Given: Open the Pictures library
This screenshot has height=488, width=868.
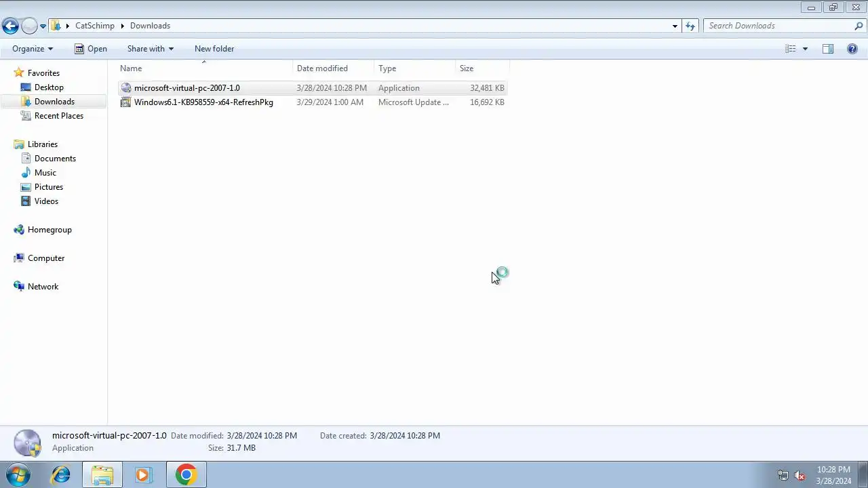Looking at the screenshot, I should [49, 187].
